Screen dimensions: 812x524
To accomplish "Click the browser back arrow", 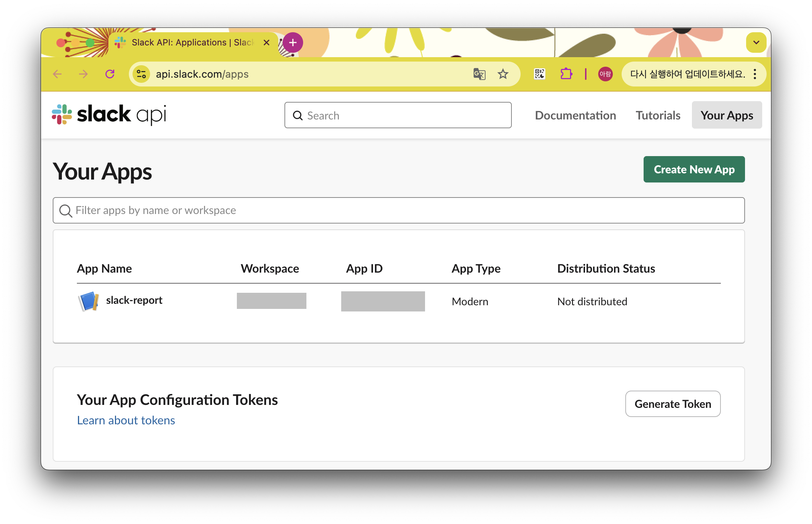I will 57,74.
